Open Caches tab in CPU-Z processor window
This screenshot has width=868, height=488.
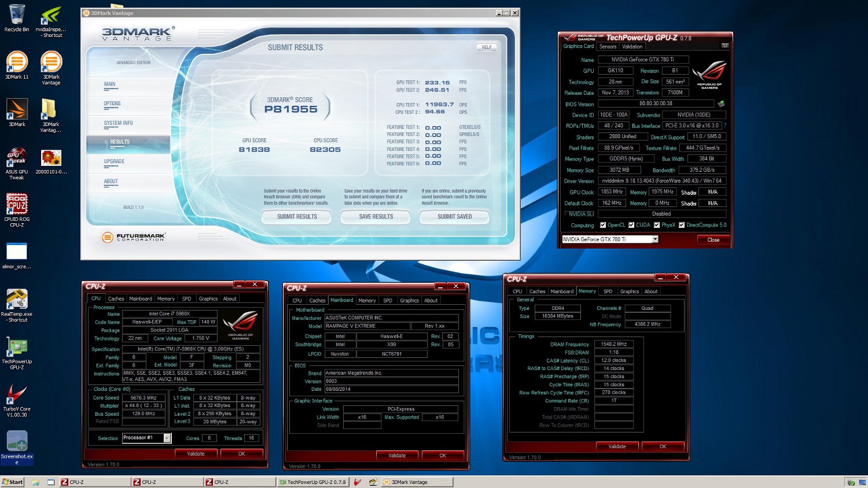(x=116, y=299)
